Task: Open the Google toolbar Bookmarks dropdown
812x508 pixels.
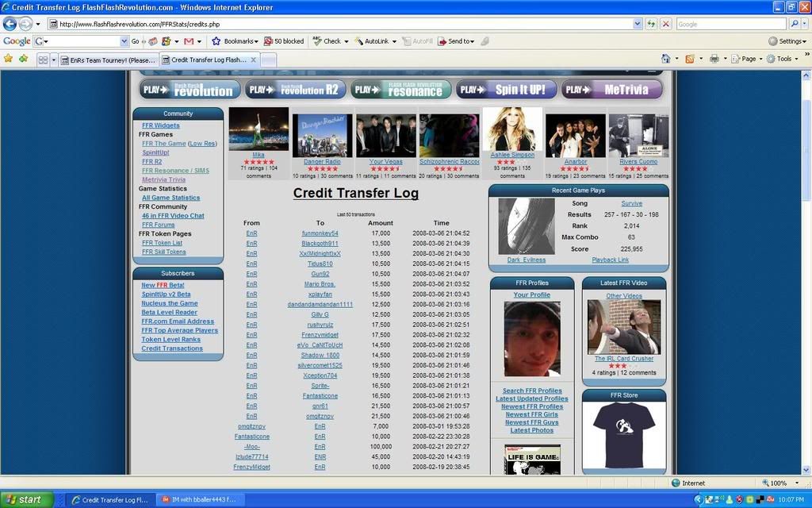Action: (236, 41)
